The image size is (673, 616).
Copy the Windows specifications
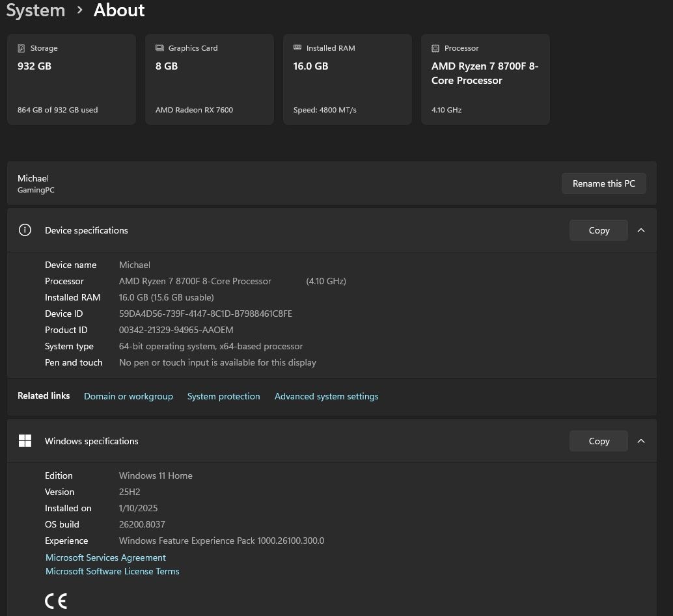[x=598, y=441]
